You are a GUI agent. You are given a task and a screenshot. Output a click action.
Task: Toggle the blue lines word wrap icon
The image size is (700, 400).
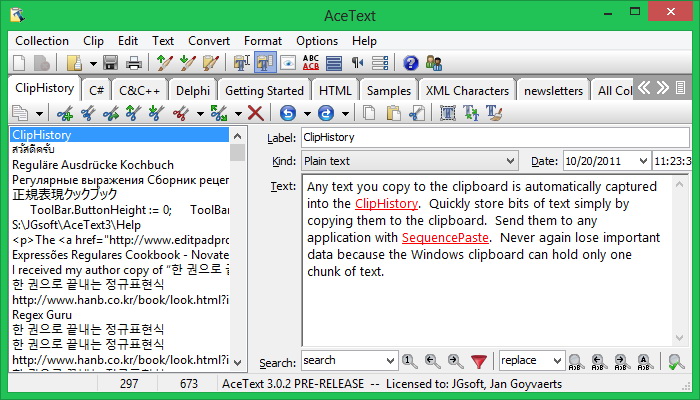click(x=333, y=62)
